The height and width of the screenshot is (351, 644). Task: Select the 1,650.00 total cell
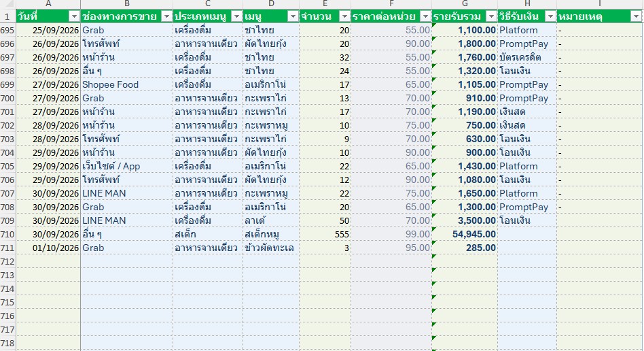tap(465, 193)
